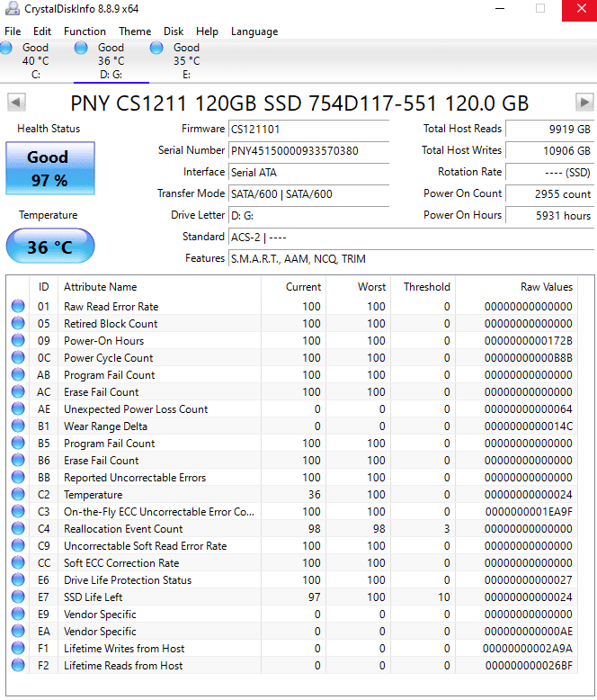Image resolution: width=597 pixels, height=700 pixels.
Task: Click status orb for EA Vendor Specific row
Action: tap(18, 632)
